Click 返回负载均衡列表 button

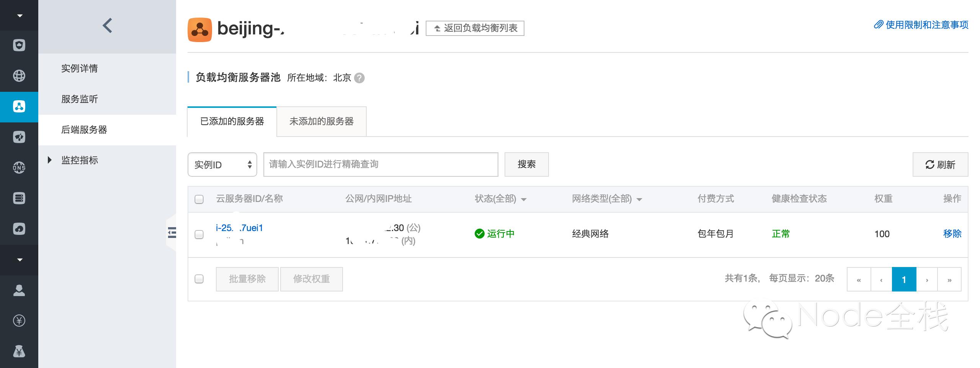475,28
